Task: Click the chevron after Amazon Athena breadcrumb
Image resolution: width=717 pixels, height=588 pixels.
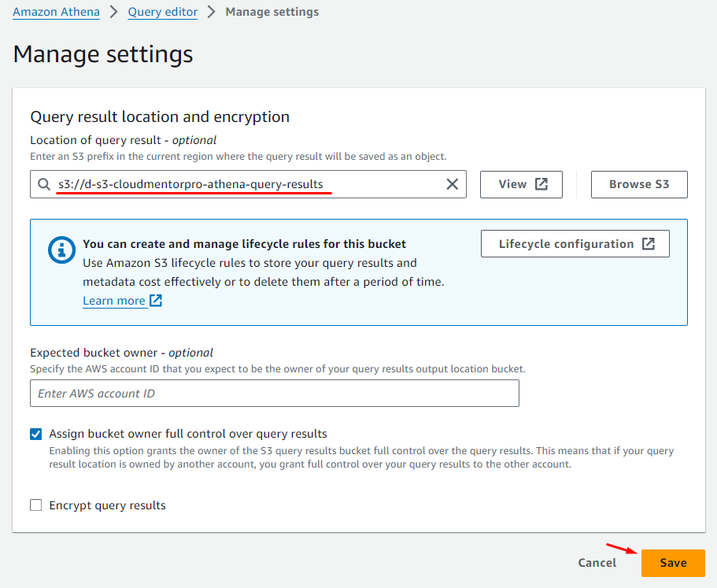Action: 115,13
